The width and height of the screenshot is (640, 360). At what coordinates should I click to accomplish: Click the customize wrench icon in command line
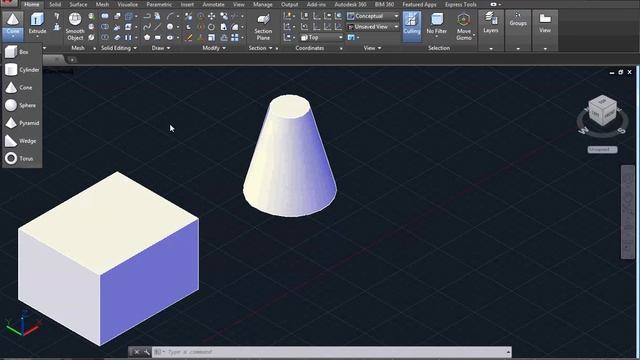point(147,352)
